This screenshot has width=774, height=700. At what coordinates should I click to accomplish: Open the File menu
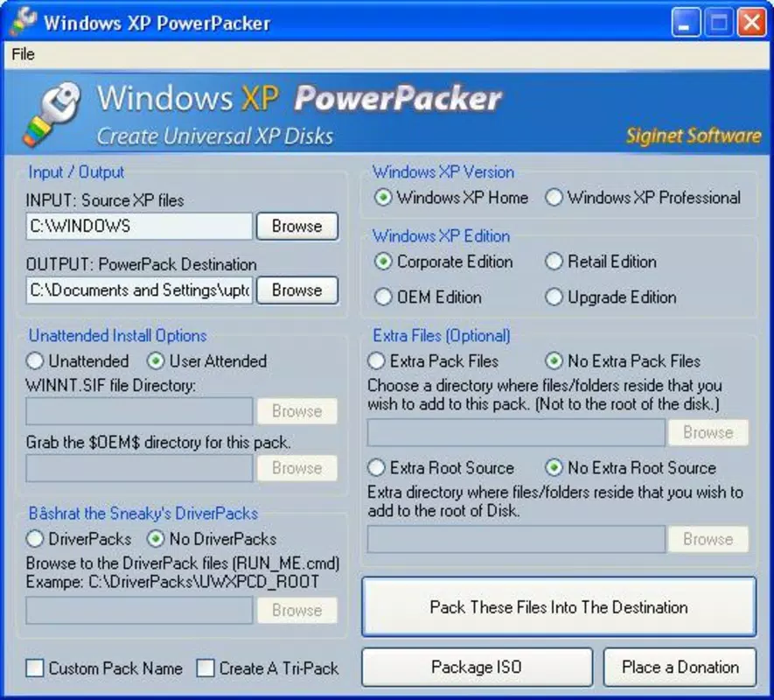(x=24, y=54)
